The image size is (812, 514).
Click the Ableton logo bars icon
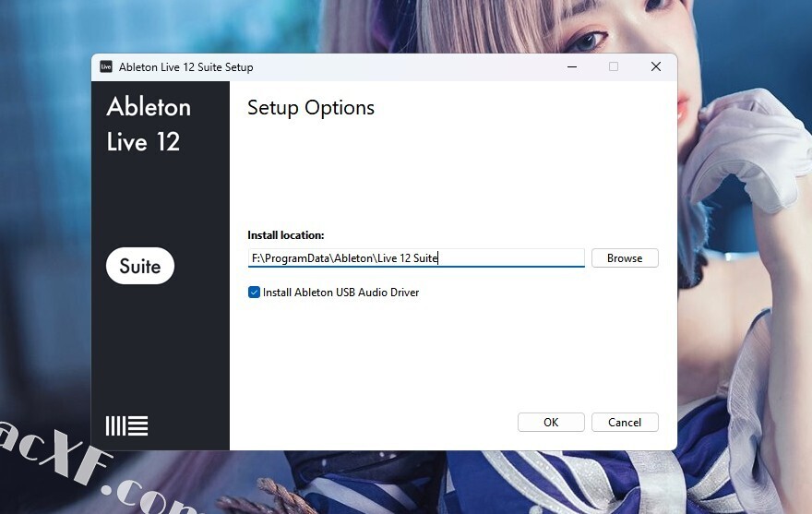point(127,426)
